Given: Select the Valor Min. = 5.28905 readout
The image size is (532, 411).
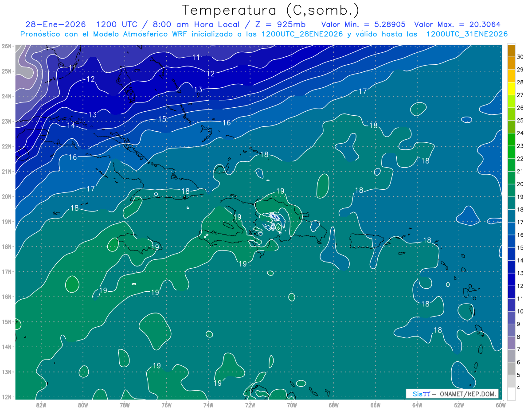Looking at the screenshot, I should point(363,24).
